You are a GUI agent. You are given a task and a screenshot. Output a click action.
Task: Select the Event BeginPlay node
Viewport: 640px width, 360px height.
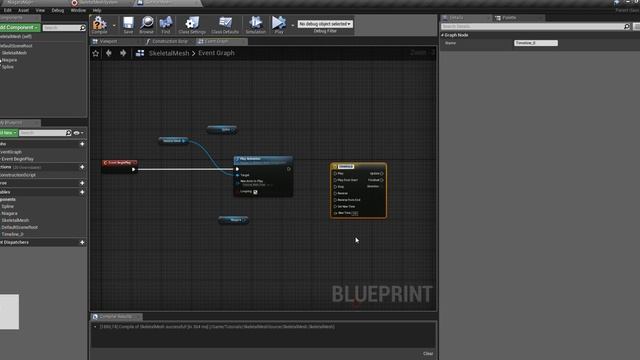pyautogui.click(x=120, y=167)
